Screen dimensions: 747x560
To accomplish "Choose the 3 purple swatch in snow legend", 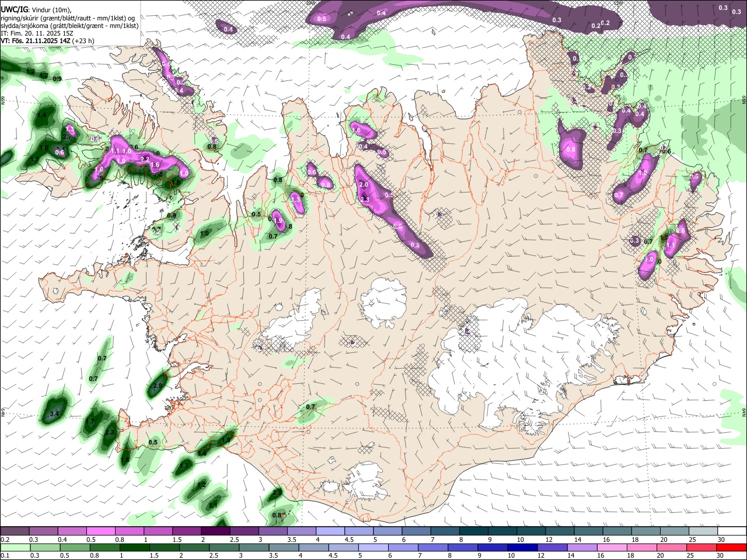I will [273, 531].
